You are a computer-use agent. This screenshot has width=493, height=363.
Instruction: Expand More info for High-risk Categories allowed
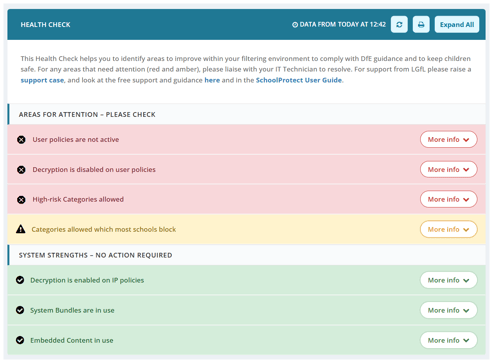(448, 199)
